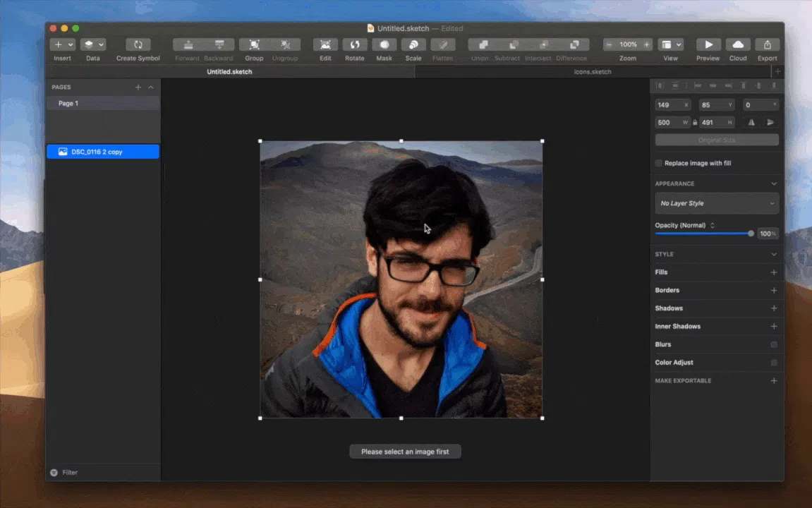Click the width input field showing 500
Viewport: 812px width, 508px height.
pos(672,123)
